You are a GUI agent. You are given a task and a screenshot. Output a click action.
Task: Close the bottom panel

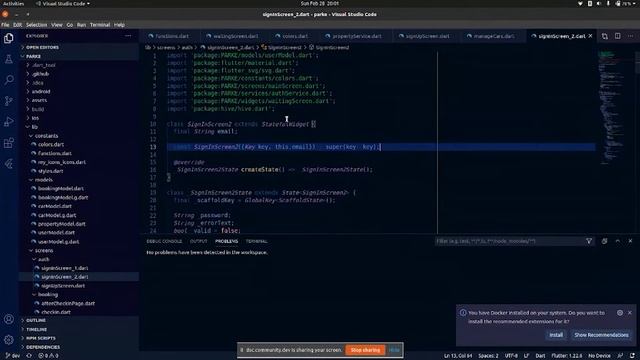pos(630,241)
